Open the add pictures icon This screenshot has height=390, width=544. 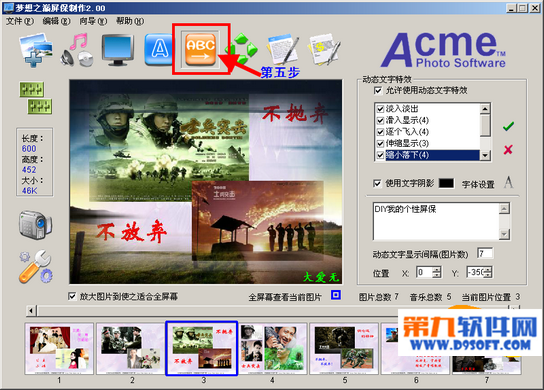point(36,50)
